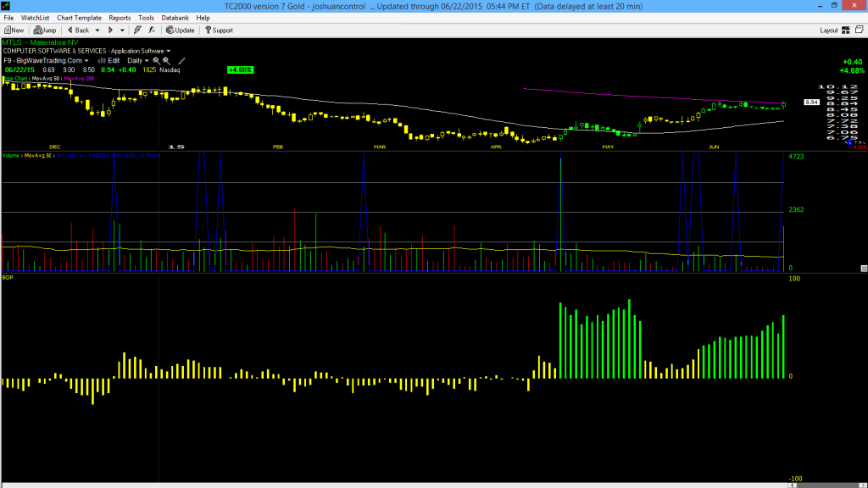Select the line drawing tool
The width and height of the screenshot is (868, 488).
point(181,61)
